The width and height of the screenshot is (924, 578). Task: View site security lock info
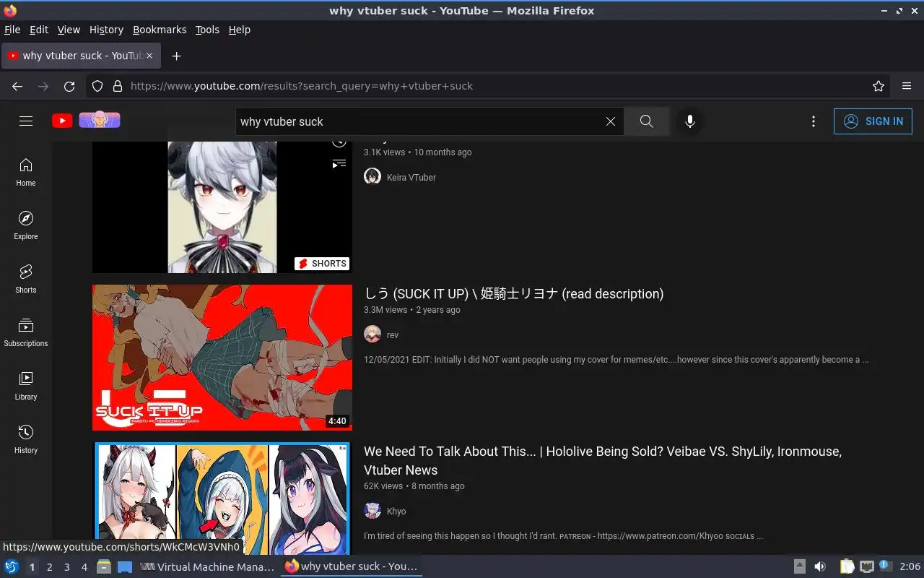(118, 86)
